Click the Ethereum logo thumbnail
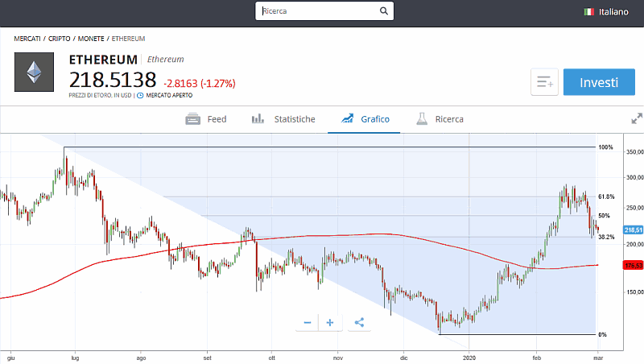Image resolution: width=644 pixels, height=364 pixels. (x=34, y=72)
